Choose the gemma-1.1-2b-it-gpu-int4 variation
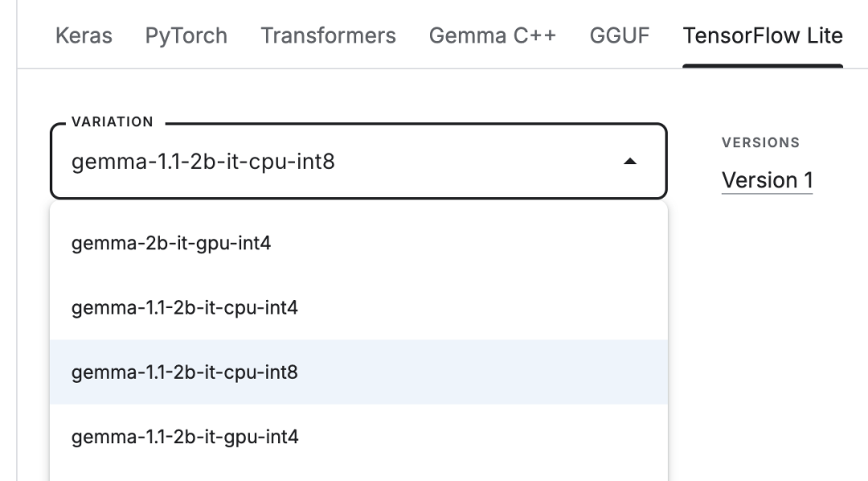The width and height of the screenshot is (868, 481). [x=358, y=437]
